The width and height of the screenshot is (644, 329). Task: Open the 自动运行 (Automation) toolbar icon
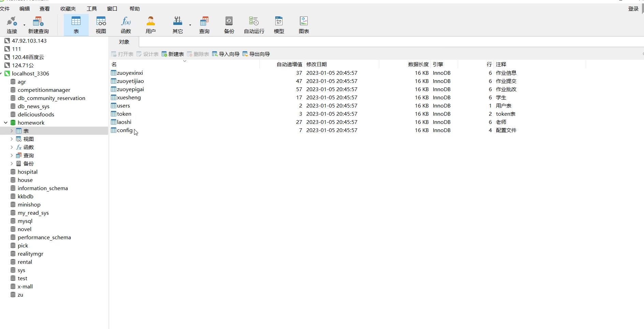click(254, 25)
